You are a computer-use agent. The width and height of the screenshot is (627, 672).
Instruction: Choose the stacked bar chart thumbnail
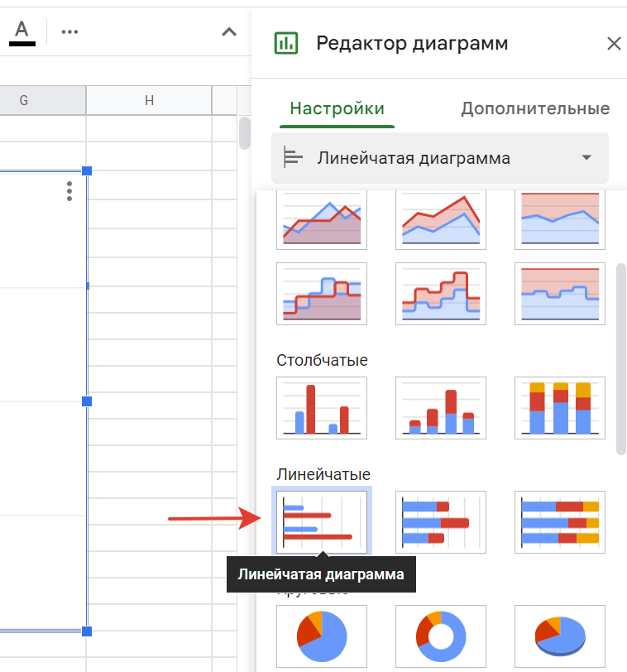441,521
